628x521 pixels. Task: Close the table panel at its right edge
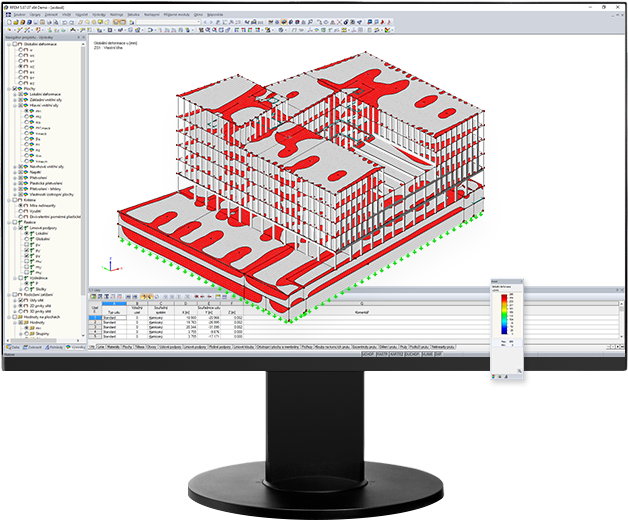[x=622, y=290]
